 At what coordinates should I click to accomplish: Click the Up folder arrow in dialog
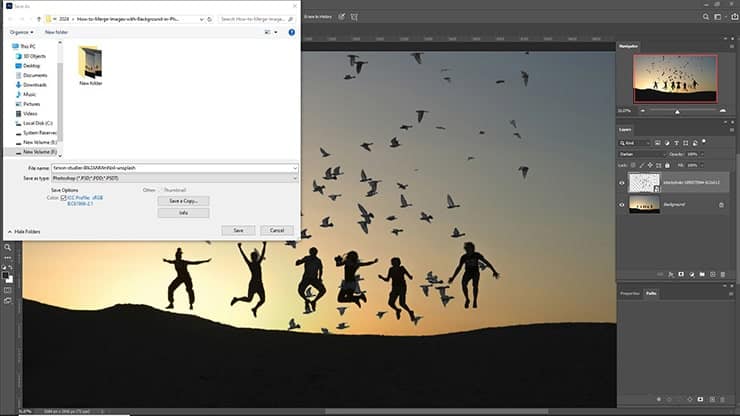(40, 18)
